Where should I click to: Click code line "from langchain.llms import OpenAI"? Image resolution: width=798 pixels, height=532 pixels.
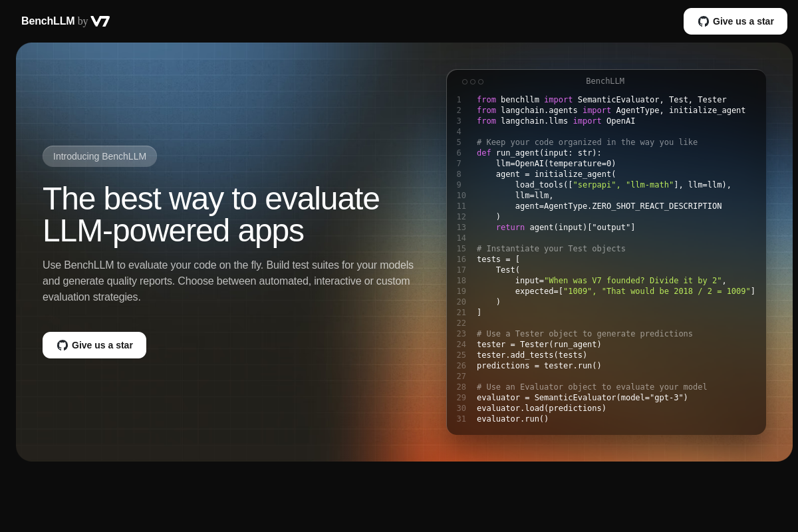(x=556, y=121)
